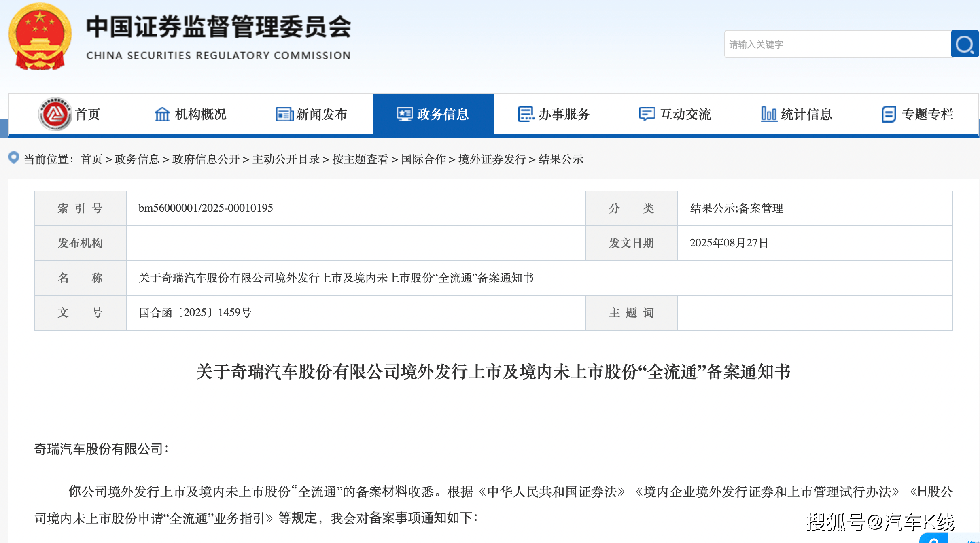Click the CSRC national emblem logo
Viewport: 980px width, 543px height.
(40, 37)
